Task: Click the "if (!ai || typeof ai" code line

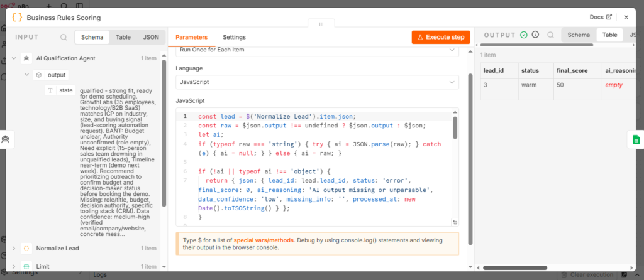Action: pos(264,171)
